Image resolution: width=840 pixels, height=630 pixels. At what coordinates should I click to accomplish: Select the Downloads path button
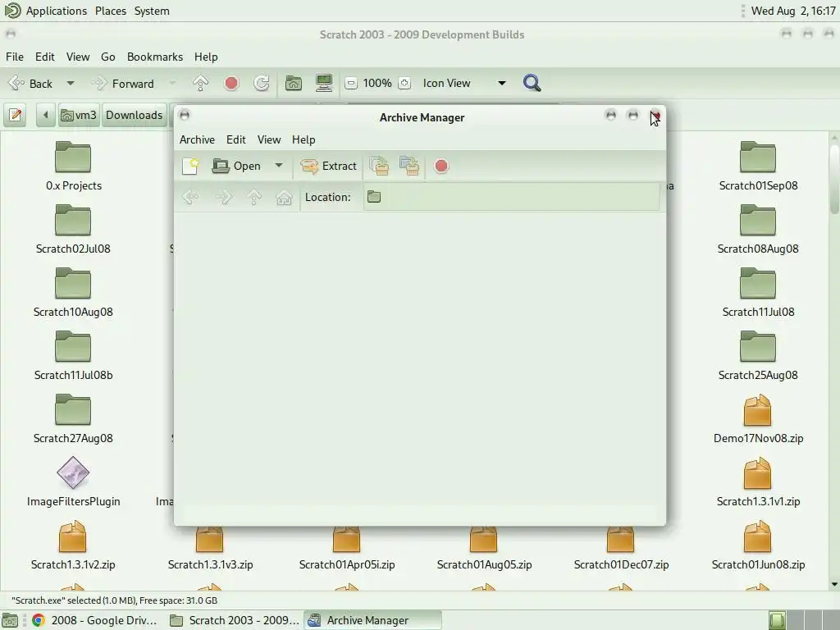tap(134, 115)
